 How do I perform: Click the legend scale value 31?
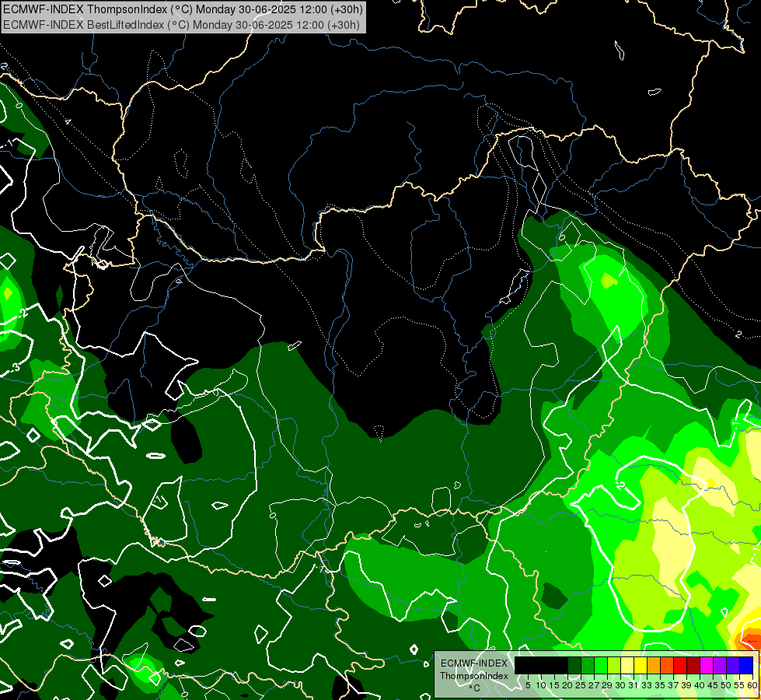tap(634, 685)
